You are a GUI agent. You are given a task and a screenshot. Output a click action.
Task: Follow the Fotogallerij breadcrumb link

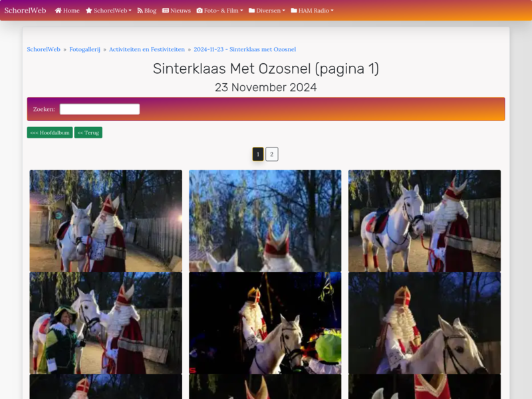coord(85,49)
